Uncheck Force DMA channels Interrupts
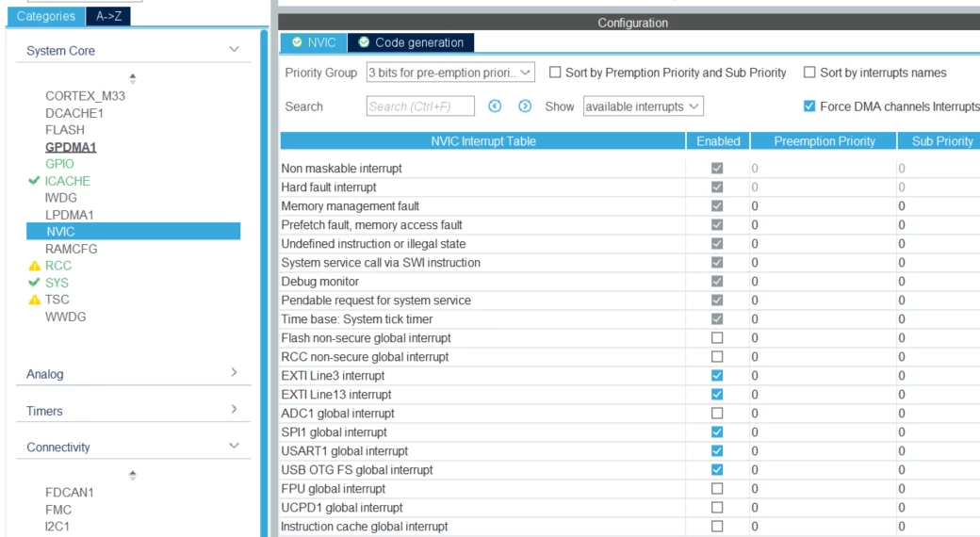 point(809,106)
